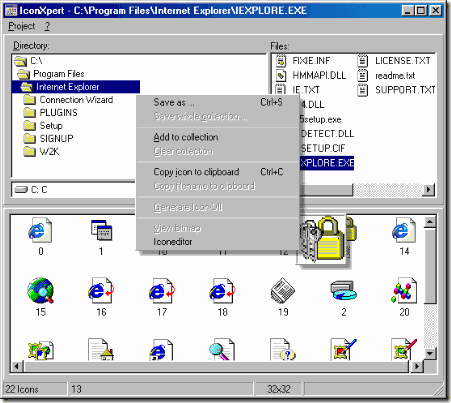Open the PLUGINS folder
This screenshot has height=403, width=451.
pyautogui.click(x=51, y=113)
